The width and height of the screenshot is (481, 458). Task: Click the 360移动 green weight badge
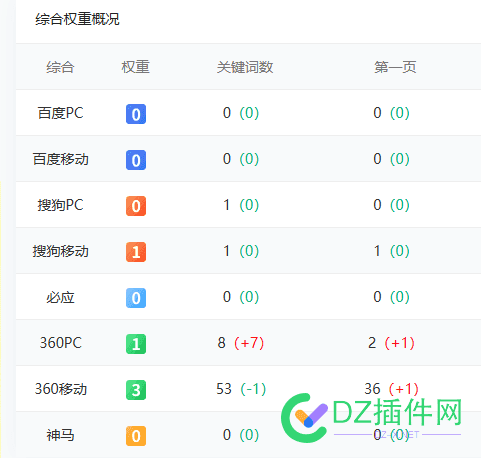click(136, 390)
